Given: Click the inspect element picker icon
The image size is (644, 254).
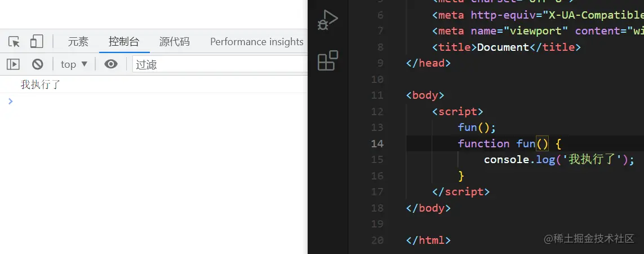Looking at the screenshot, I should coord(15,42).
